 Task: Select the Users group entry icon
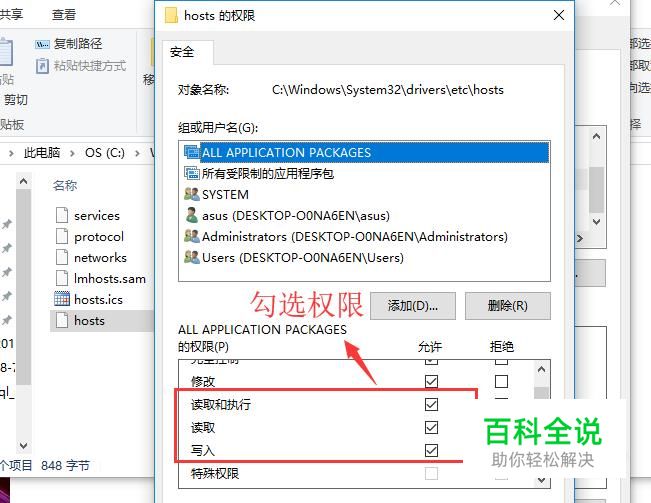(x=192, y=257)
